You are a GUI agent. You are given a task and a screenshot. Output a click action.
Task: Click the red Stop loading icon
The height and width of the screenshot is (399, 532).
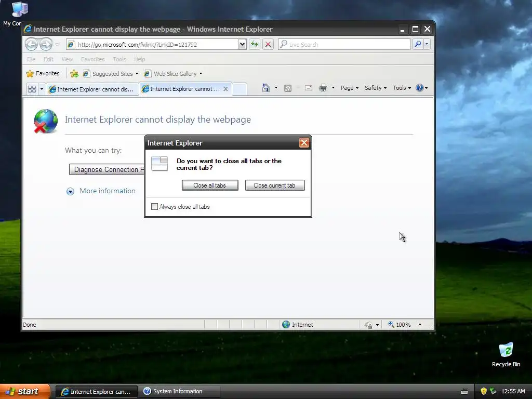pos(268,45)
